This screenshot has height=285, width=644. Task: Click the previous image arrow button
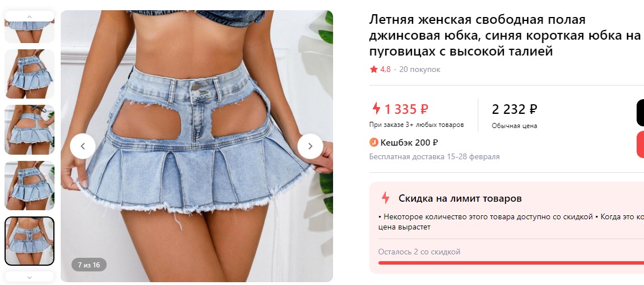[82, 146]
